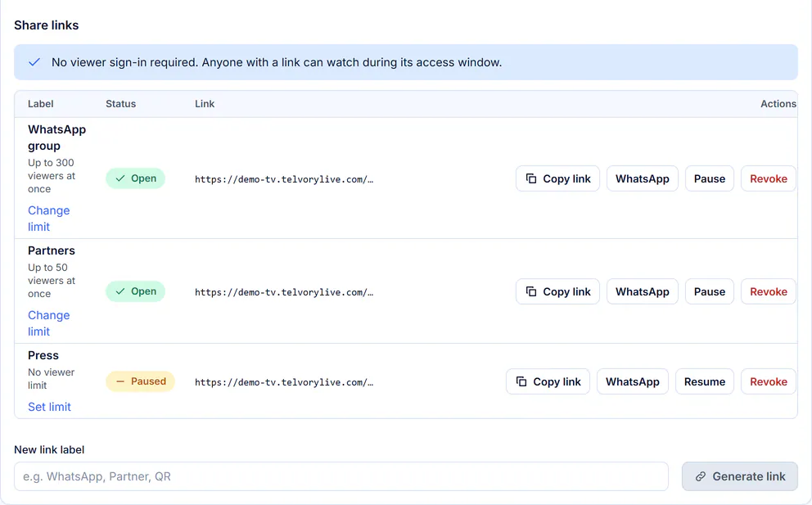
Task: Click the Paused status badge for Press
Action: (140, 381)
